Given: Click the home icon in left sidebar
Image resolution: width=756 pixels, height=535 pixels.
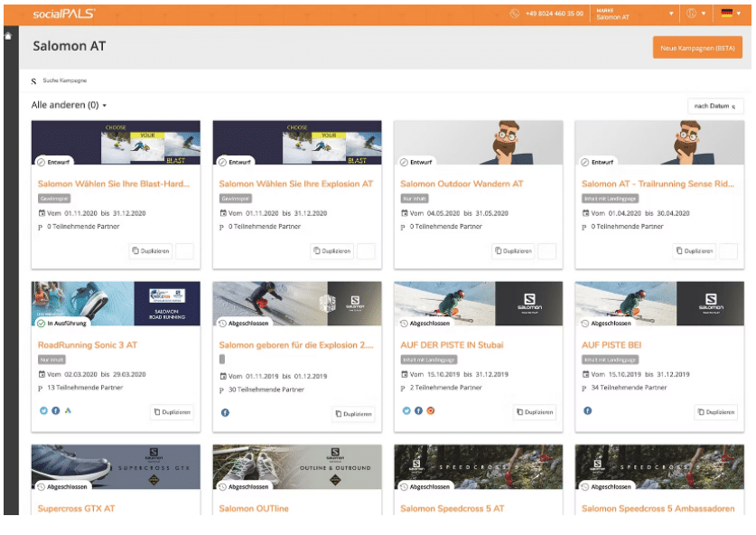Looking at the screenshot, I should (x=8, y=36).
